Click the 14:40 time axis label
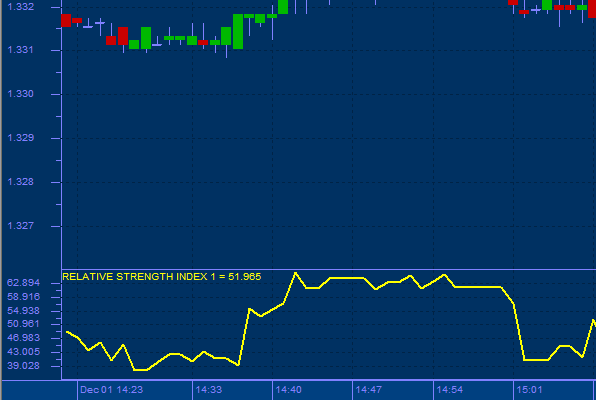The width and height of the screenshot is (596, 400). tap(288, 390)
